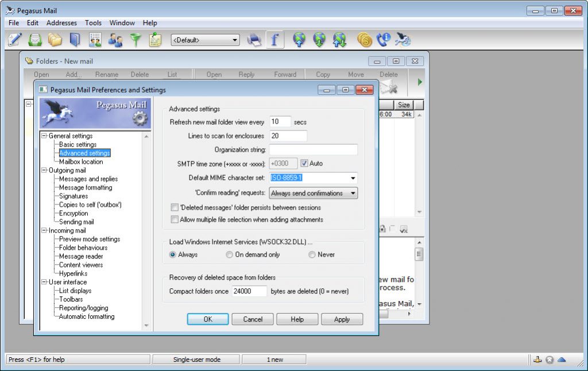The height and width of the screenshot is (371, 588).
Task: Click Apply in the preferences dialog
Action: (x=342, y=319)
